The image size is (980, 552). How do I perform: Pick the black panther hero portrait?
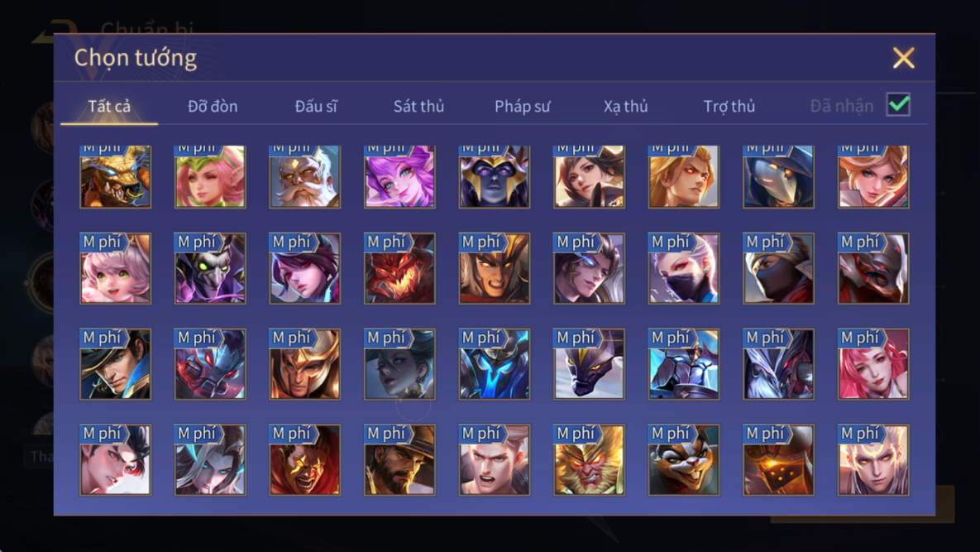pos(590,364)
